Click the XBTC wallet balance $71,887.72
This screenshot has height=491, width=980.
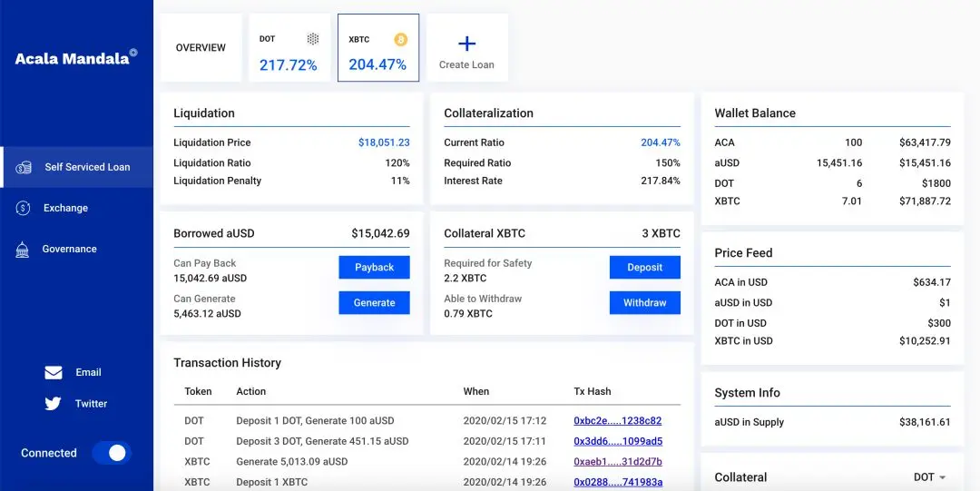[925, 201]
